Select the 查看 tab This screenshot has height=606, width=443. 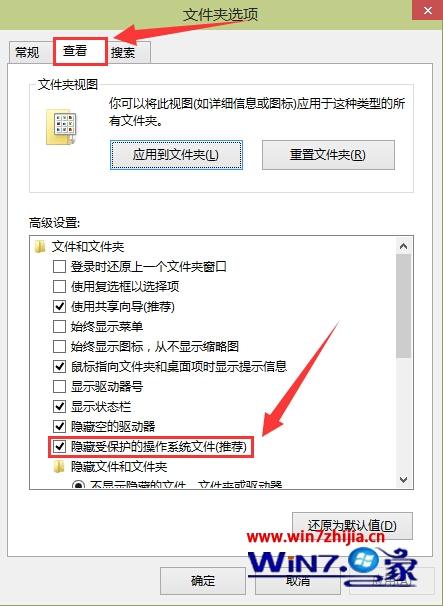[80, 51]
